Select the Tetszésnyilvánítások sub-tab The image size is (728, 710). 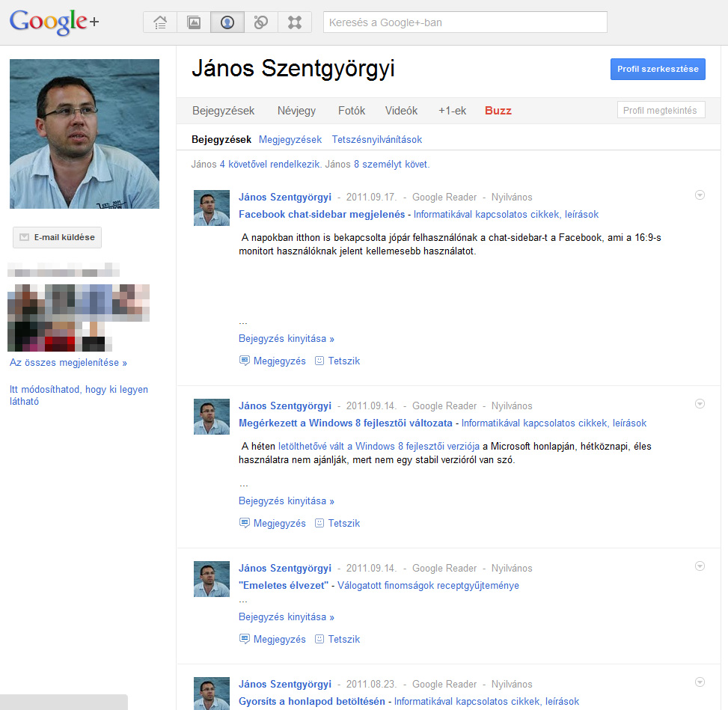point(377,140)
